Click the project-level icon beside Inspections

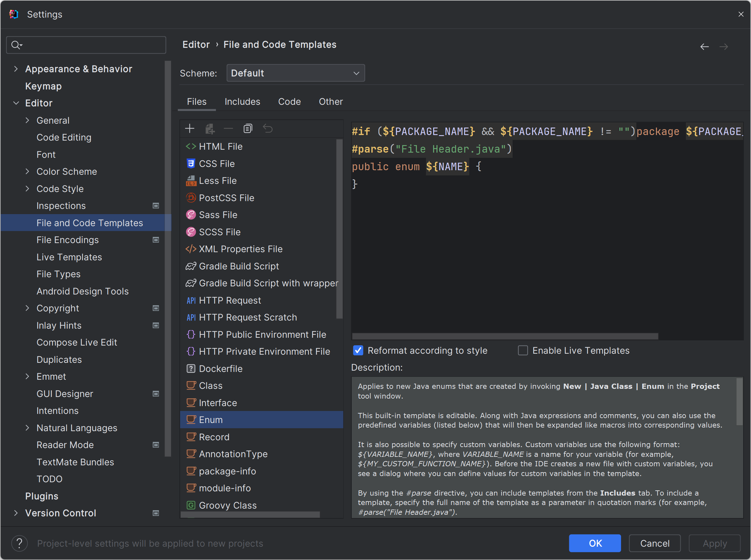pyautogui.click(x=156, y=206)
